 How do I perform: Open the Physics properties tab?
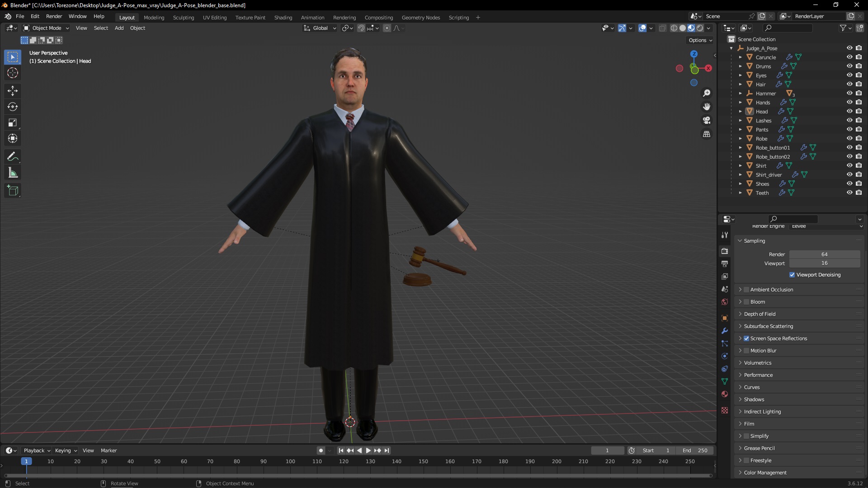pyautogui.click(x=725, y=356)
